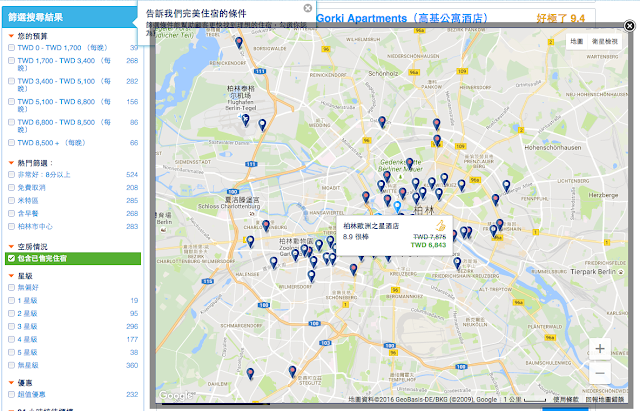Check 1 星級 filter

click(x=11, y=301)
